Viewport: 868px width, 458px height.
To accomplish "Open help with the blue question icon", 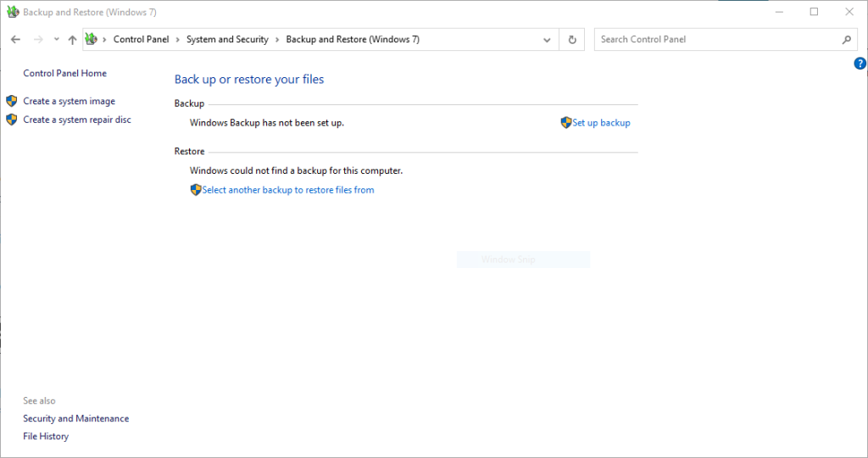I will [860, 64].
